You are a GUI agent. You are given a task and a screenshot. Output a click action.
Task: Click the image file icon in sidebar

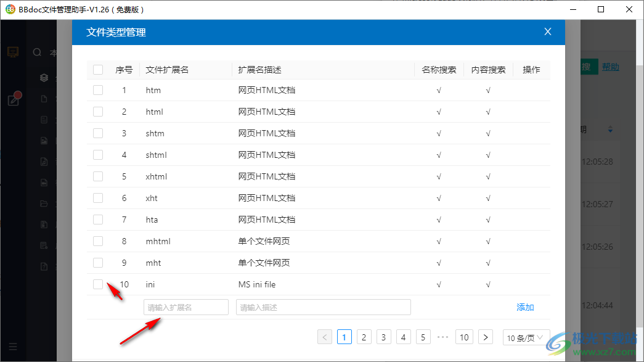pos(44,141)
